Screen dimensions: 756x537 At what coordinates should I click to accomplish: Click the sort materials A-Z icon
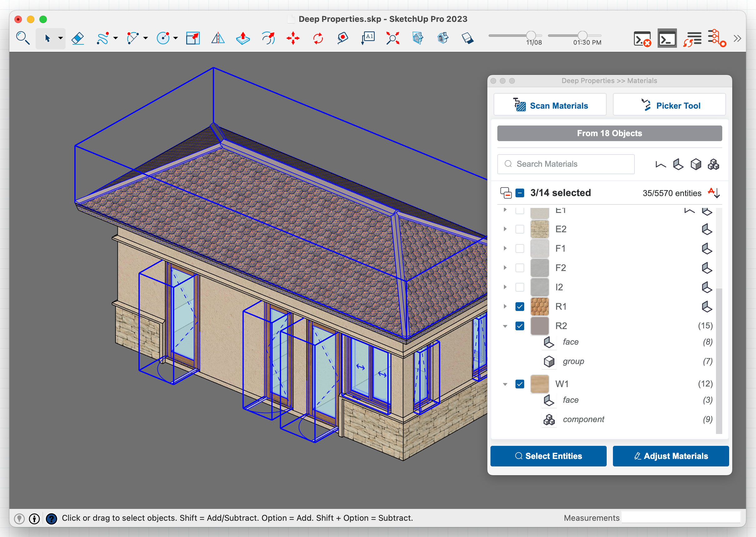click(x=714, y=193)
